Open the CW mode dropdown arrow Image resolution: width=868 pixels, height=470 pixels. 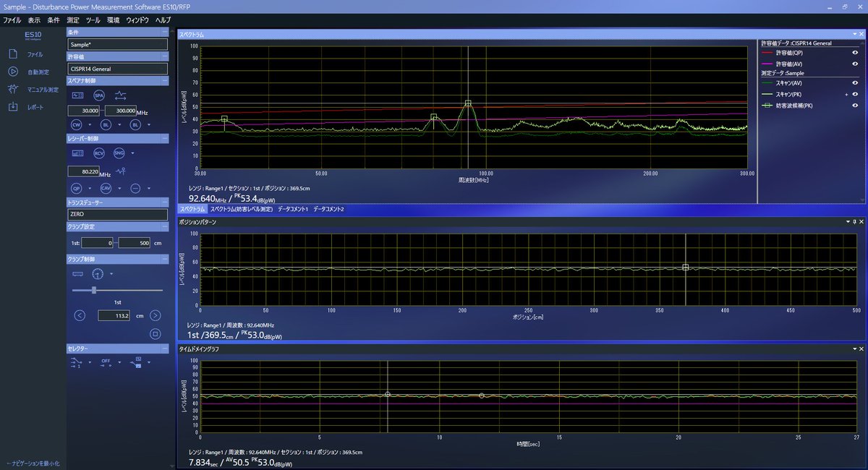pyautogui.click(x=88, y=125)
